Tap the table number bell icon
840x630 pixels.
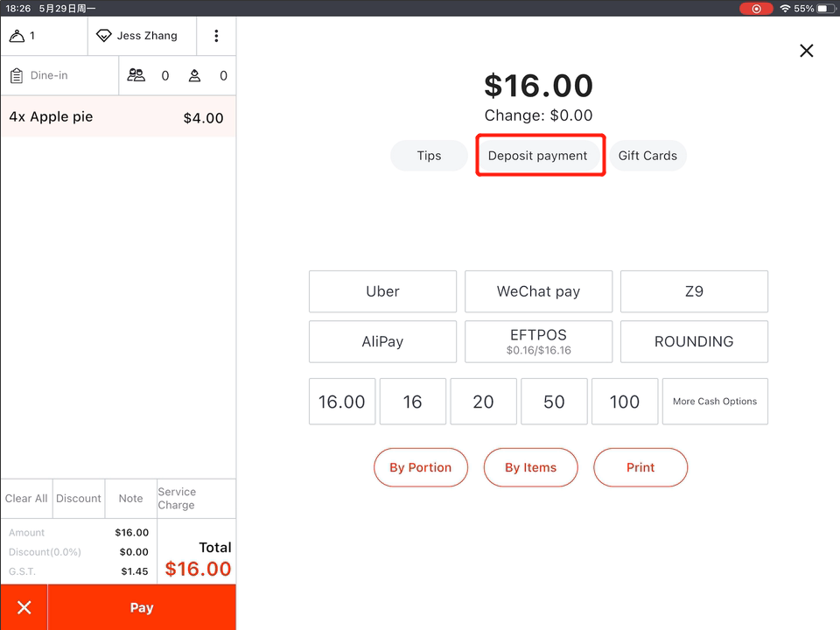click(17, 36)
